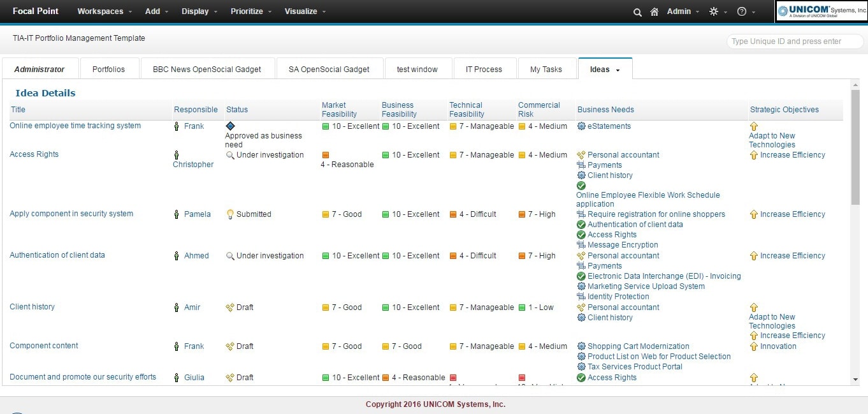The height and width of the screenshot is (414, 868).
Task: Click orange swatch beside 7 - High in Pamela row
Action: (522, 214)
